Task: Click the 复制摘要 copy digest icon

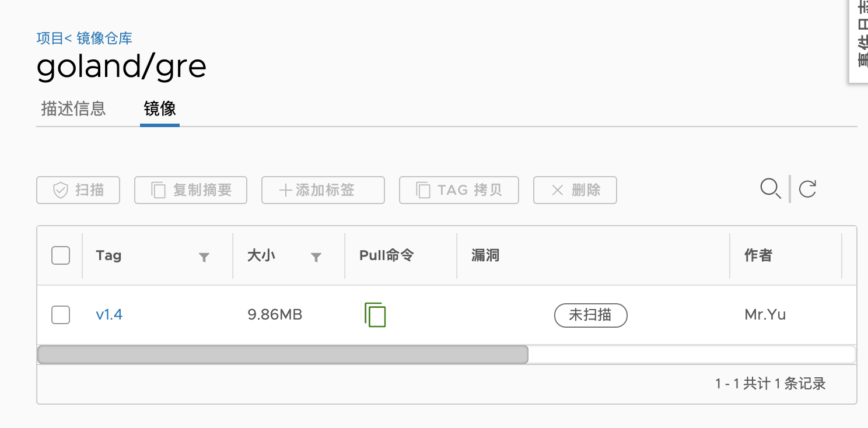Action: tap(160, 190)
